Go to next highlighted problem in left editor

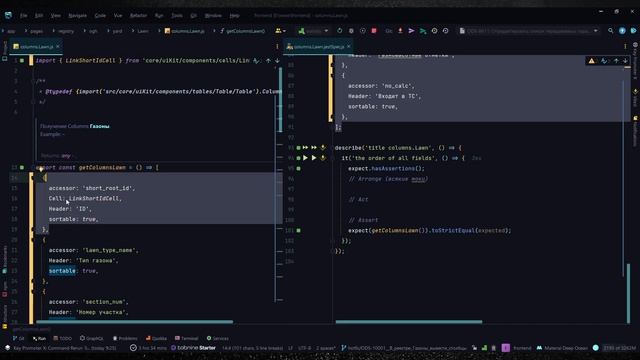(x=277, y=61)
